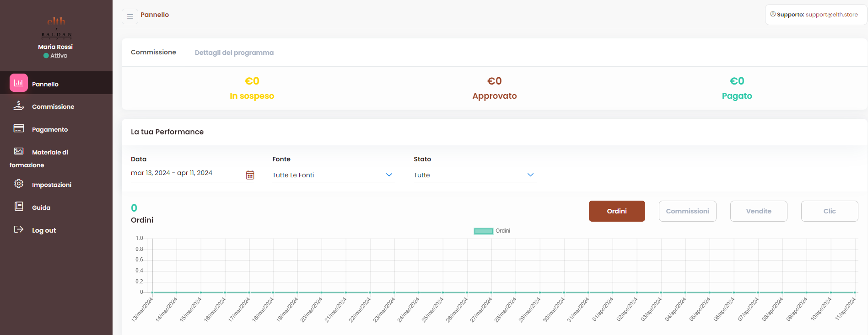This screenshot has height=335, width=868.
Task: Open Materiale di formazione sidebar item
Action: pos(56,158)
